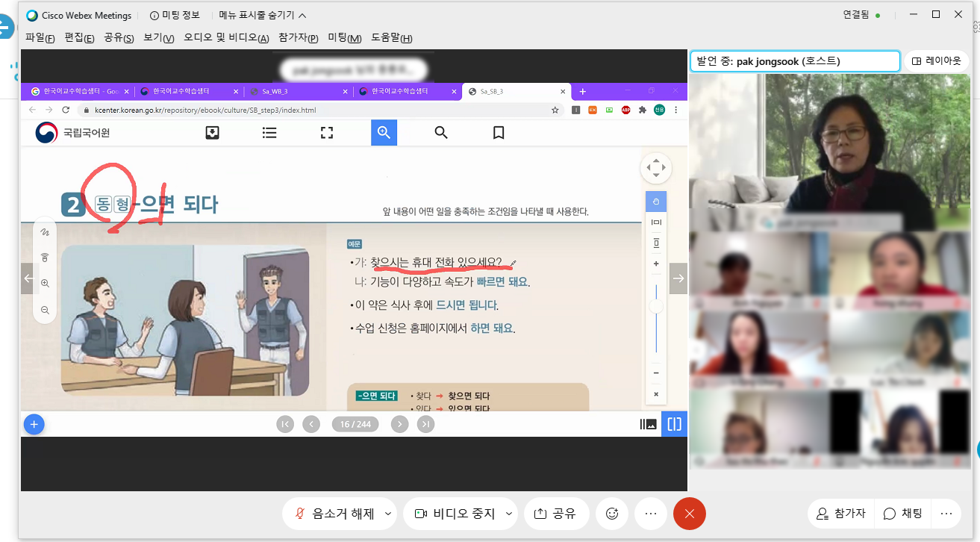Open the ebook search tool
980x542 pixels.
[x=441, y=133]
